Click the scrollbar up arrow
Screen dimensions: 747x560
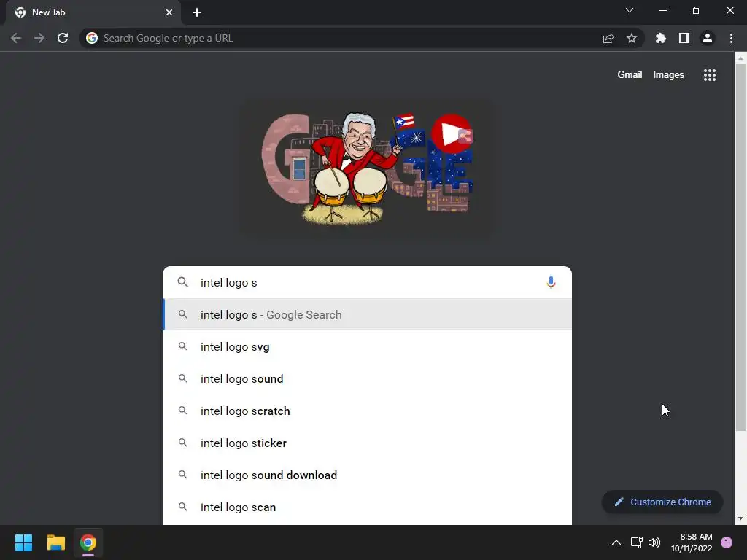[740, 58]
